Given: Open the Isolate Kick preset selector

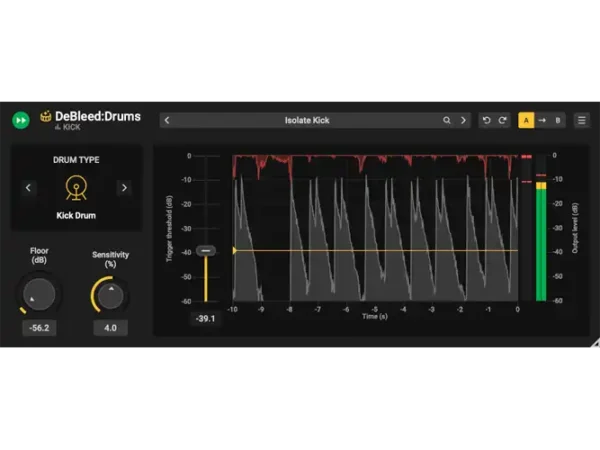Looking at the screenshot, I should coord(307,120).
